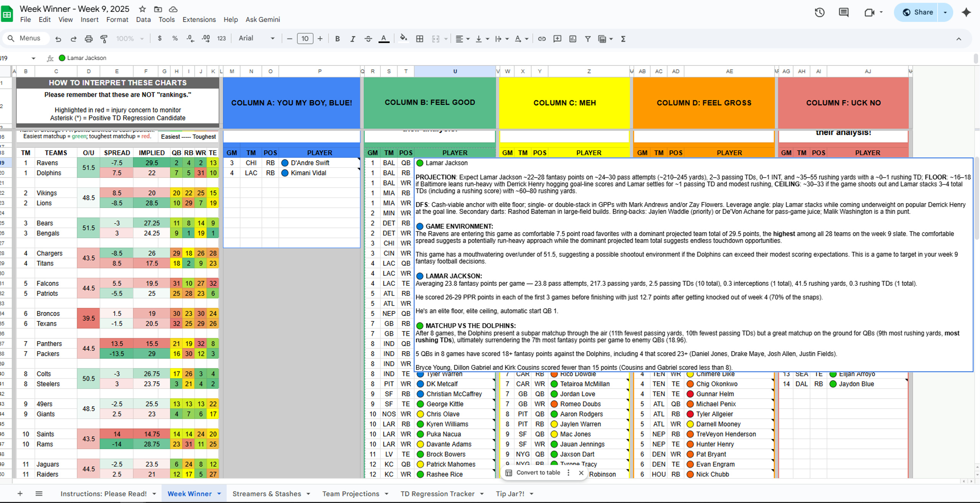Open the font family dropdown showing Arial
Viewport: 980px width, 503px height.
256,38
